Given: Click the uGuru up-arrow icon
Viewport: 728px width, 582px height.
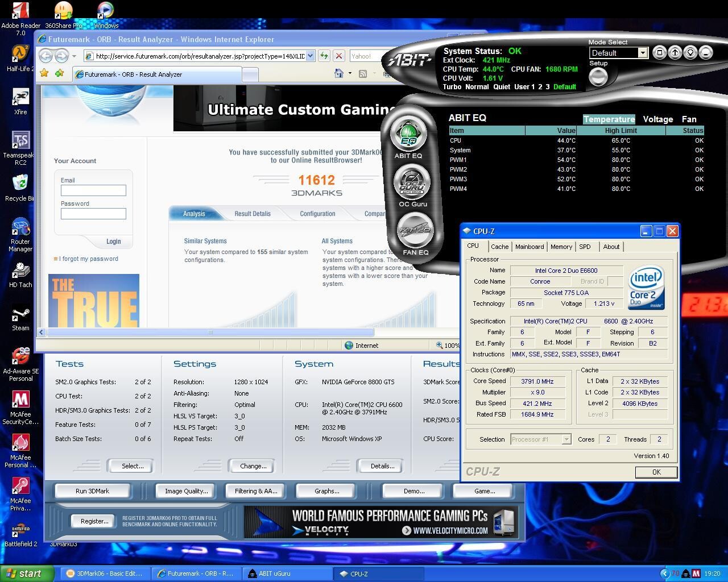Looking at the screenshot, I should [x=675, y=53].
